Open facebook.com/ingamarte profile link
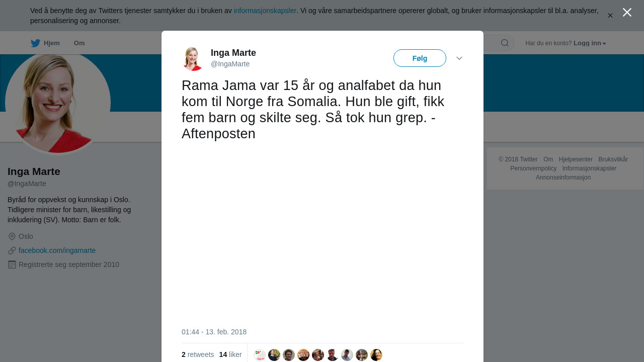 [x=57, y=250]
